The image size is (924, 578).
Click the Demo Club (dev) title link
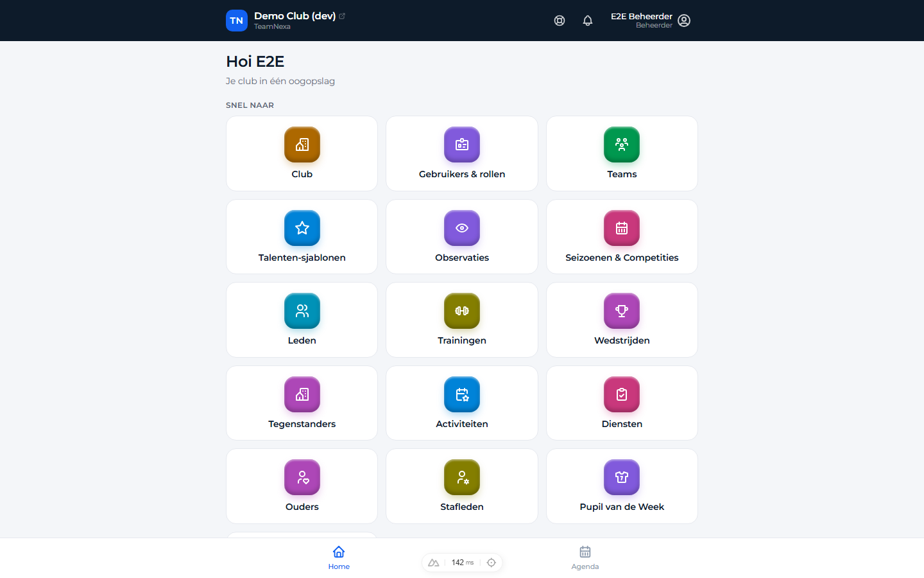[x=295, y=15]
